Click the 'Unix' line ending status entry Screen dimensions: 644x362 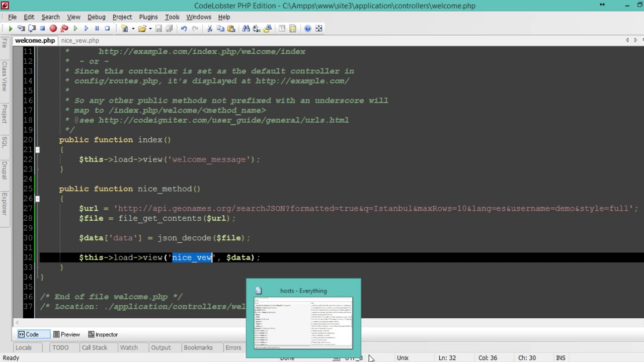point(403,358)
